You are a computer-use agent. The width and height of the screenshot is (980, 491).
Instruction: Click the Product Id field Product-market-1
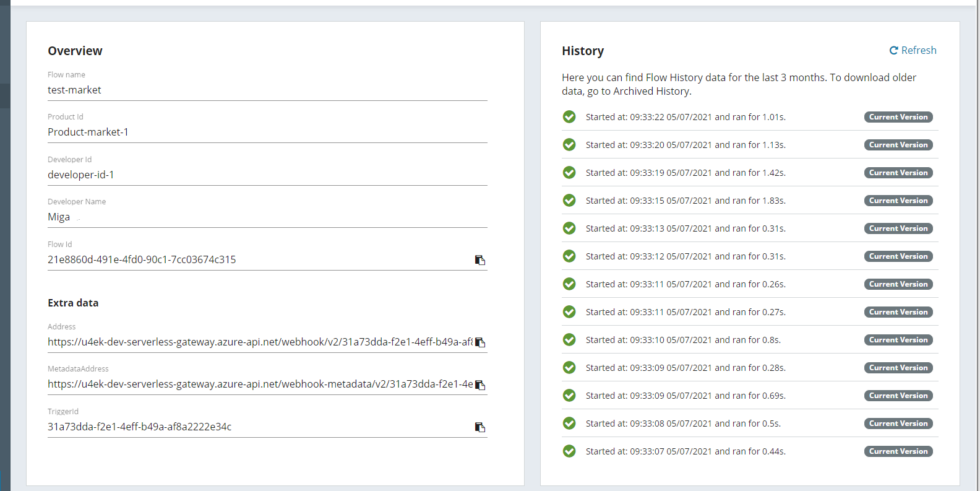(x=267, y=133)
